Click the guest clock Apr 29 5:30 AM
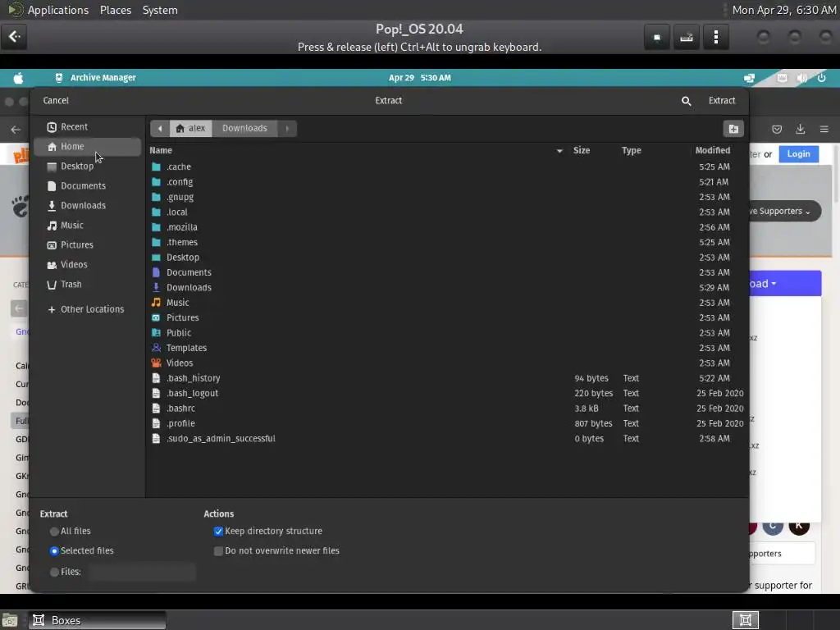This screenshot has width=840, height=630. [x=419, y=78]
